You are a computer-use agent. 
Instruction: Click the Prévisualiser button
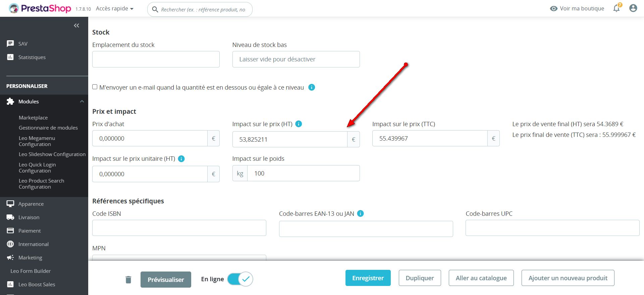tap(166, 280)
